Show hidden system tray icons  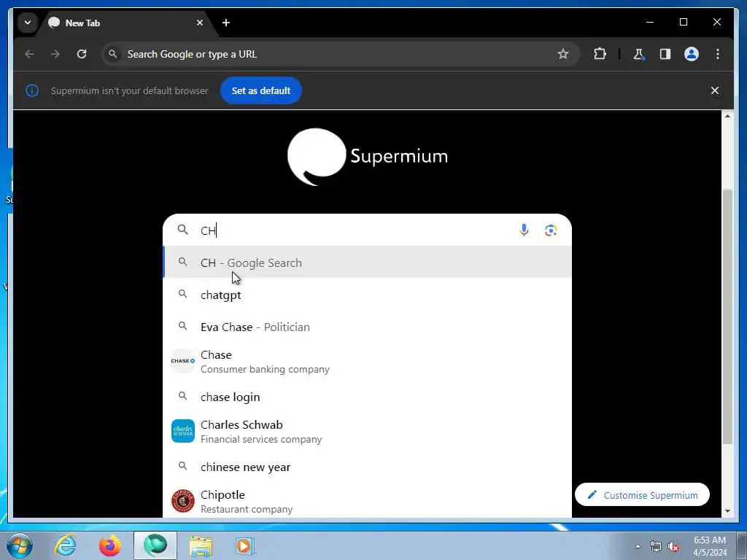(638, 547)
